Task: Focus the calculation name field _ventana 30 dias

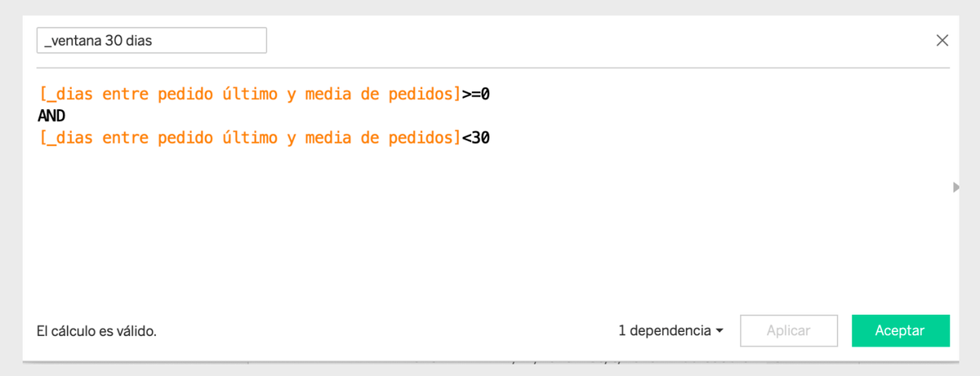Action: [x=152, y=41]
